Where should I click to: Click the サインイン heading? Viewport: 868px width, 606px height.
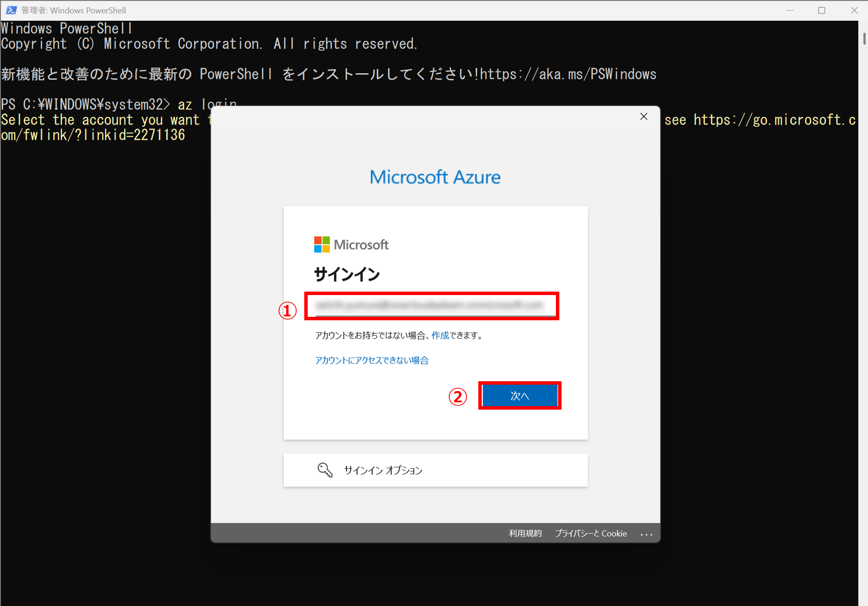point(347,274)
